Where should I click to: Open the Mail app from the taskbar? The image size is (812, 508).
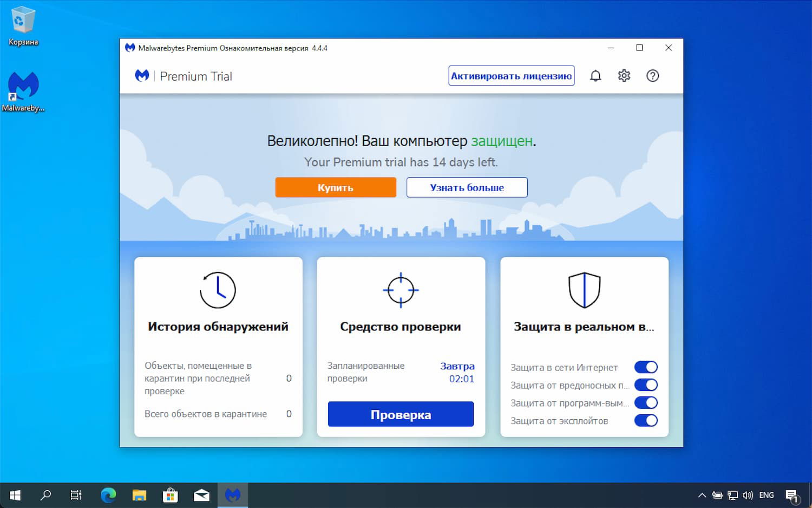pyautogui.click(x=201, y=495)
